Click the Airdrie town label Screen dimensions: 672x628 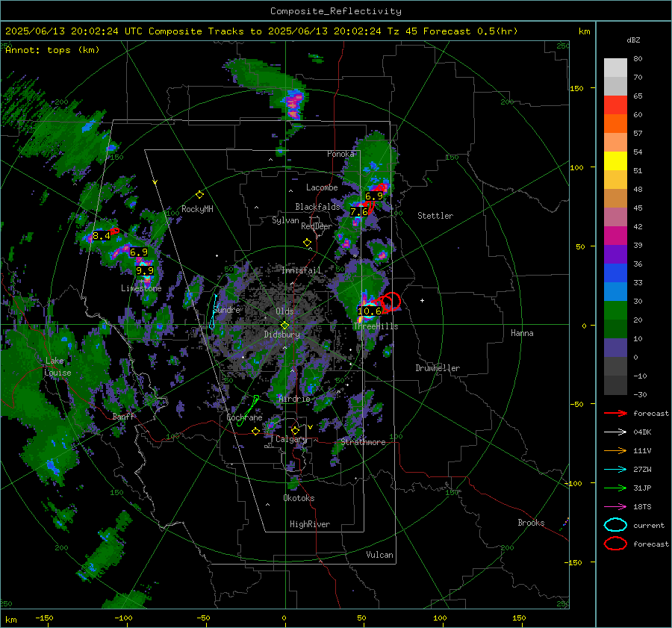(x=294, y=399)
